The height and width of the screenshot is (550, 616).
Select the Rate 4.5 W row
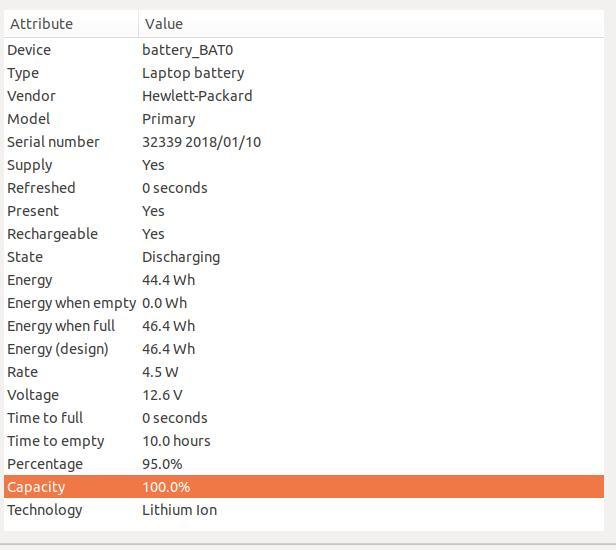coord(304,372)
